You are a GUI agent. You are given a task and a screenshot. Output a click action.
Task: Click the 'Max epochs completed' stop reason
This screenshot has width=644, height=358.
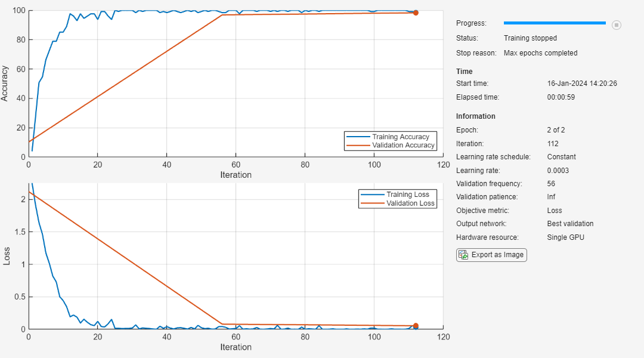point(540,53)
